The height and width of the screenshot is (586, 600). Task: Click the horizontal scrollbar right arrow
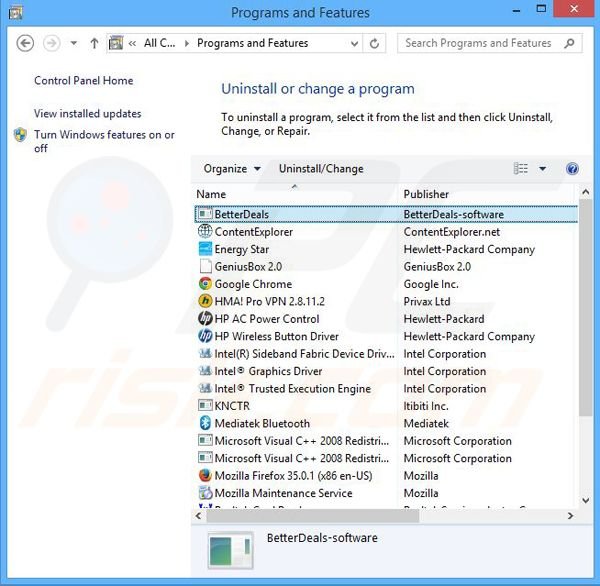point(570,516)
